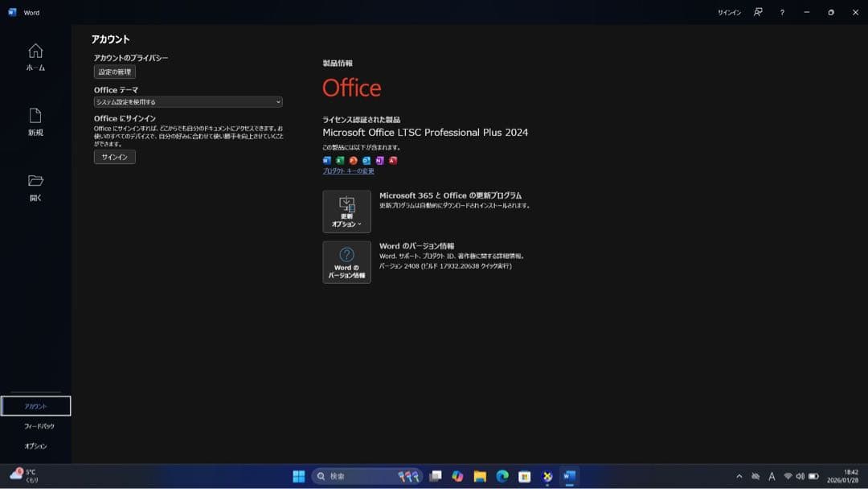This screenshot has height=489, width=868.
Task: Open the プロダクトキーの変更 link
Action: [x=347, y=171]
